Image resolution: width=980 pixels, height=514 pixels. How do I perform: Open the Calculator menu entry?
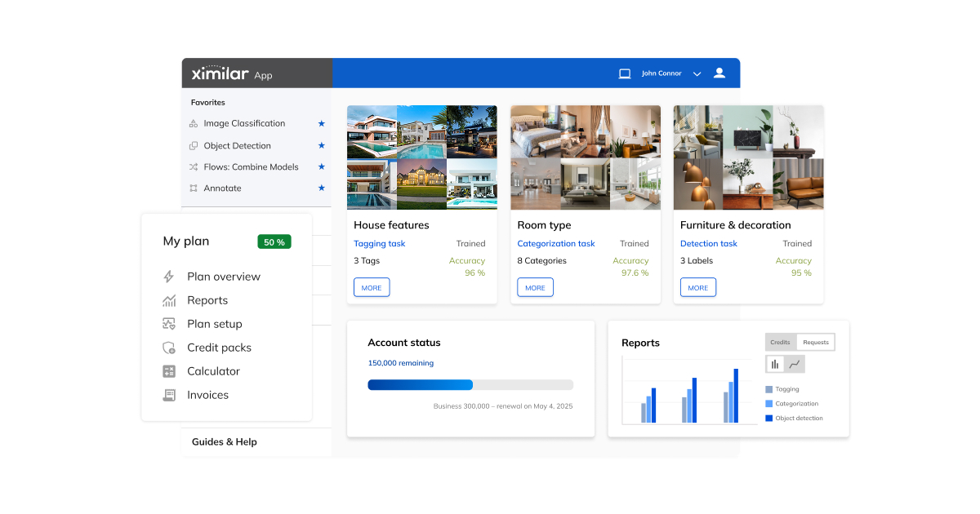point(213,371)
